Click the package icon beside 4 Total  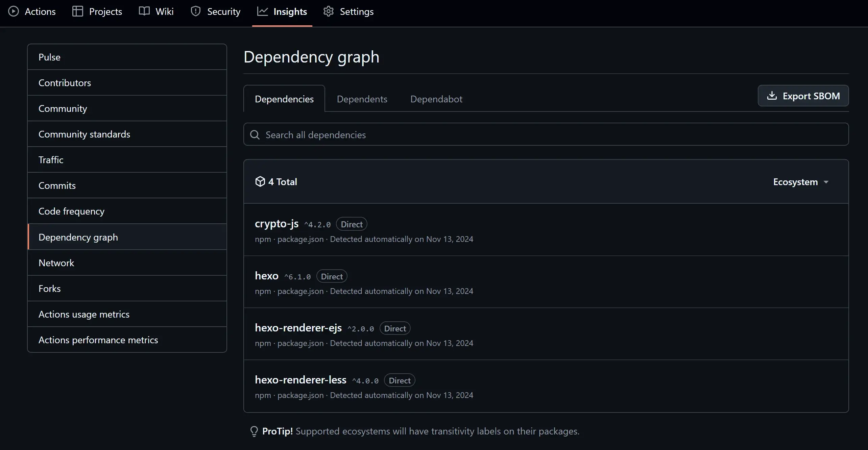(x=260, y=182)
